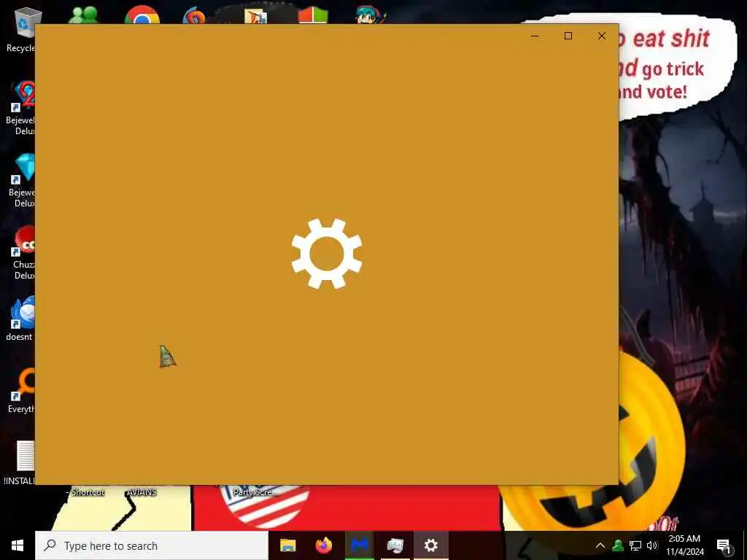Click the Settings gear taskbar button
This screenshot has width=747, height=560.
pos(431,545)
